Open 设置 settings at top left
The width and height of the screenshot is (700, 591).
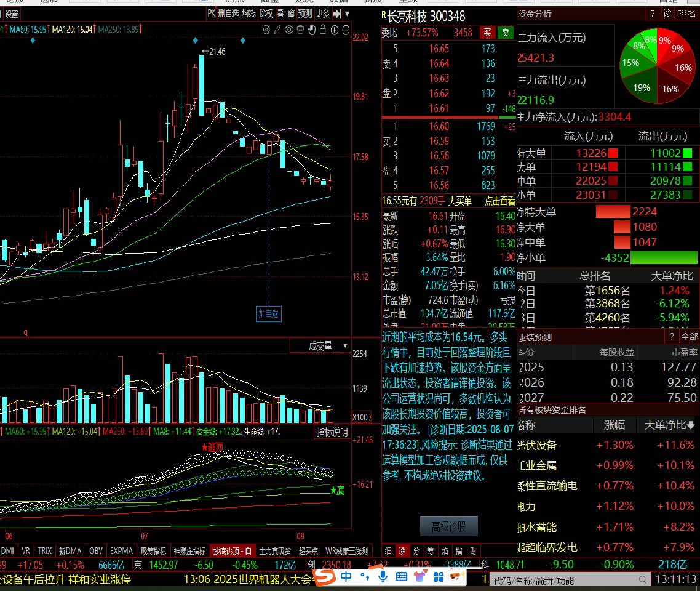[x=11, y=14]
